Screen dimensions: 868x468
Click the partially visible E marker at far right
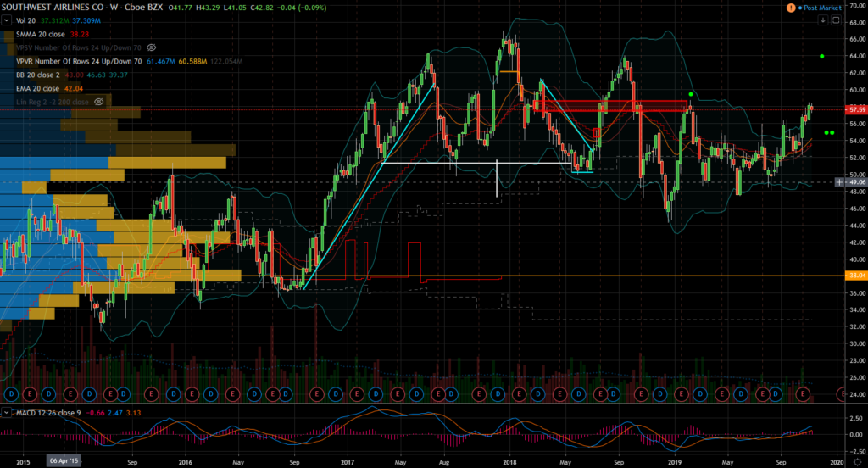(x=842, y=393)
